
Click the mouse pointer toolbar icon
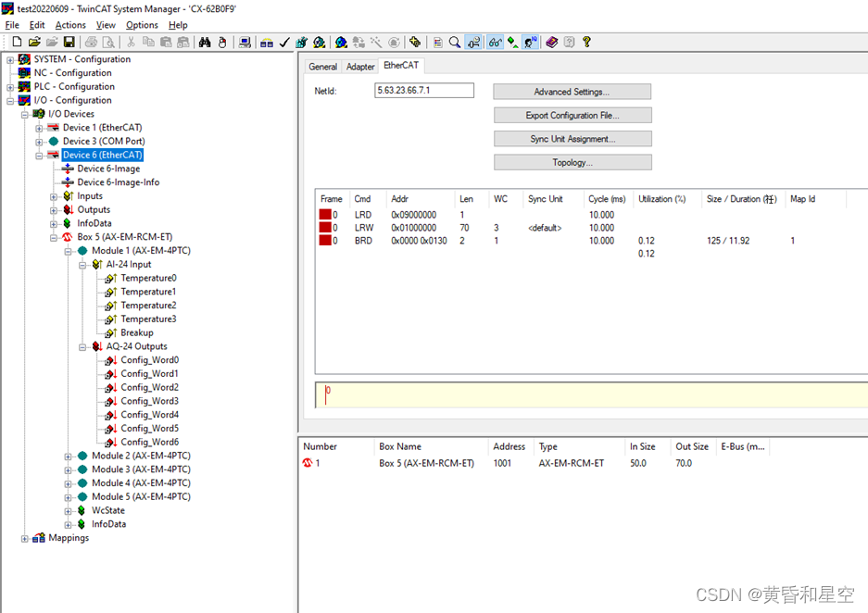click(222, 42)
